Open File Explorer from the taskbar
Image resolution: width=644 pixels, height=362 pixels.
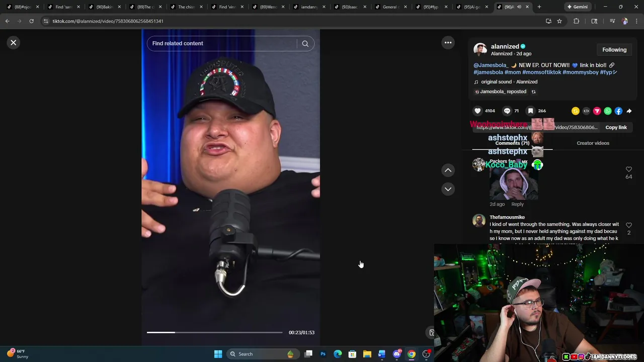(x=367, y=354)
